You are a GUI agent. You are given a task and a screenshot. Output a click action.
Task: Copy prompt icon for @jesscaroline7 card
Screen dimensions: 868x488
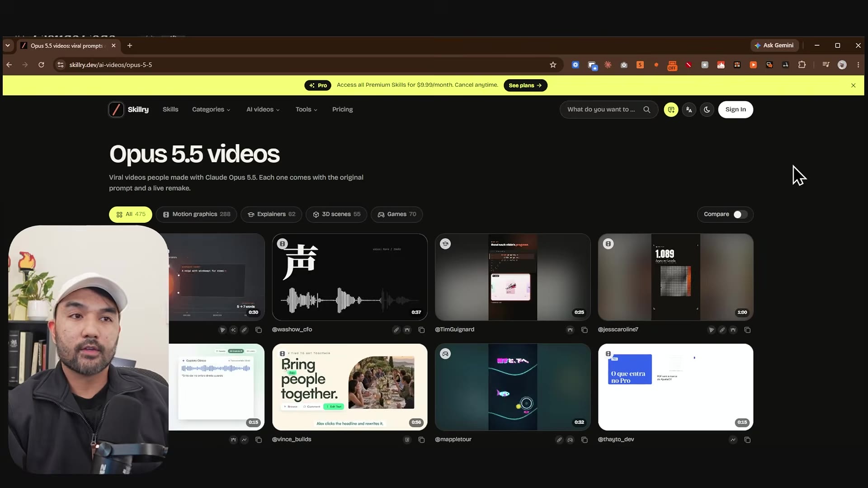(x=747, y=330)
